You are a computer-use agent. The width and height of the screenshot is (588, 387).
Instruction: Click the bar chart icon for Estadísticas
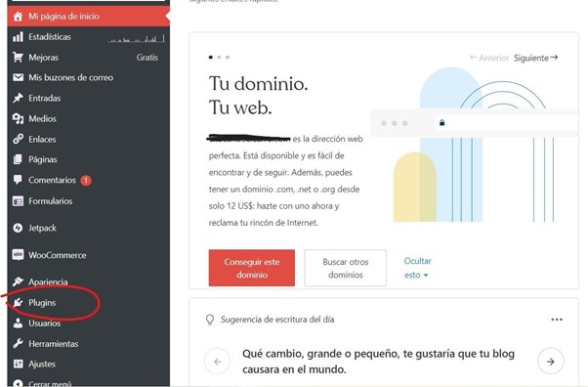[x=18, y=37]
